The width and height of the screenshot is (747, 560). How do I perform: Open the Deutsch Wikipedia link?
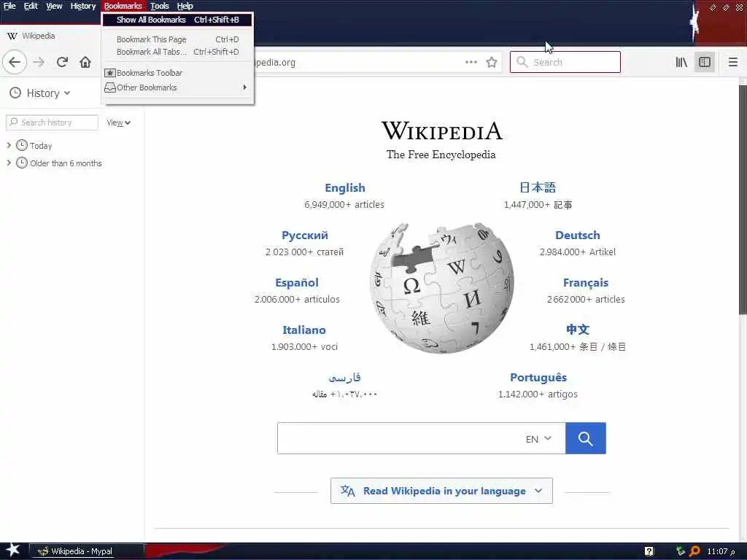(578, 236)
